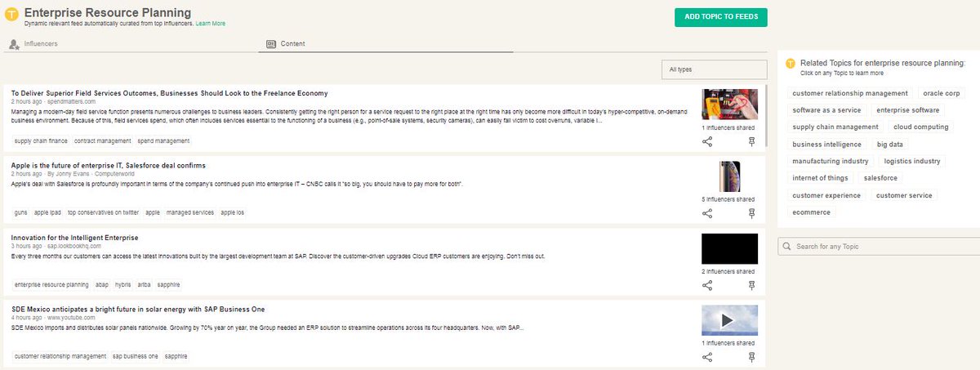Viewport: 980px width, 370px height.
Task: Pin the Innovation for the Intelligent Enterprise article
Action: pyautogui.click(x=752, y=285)
